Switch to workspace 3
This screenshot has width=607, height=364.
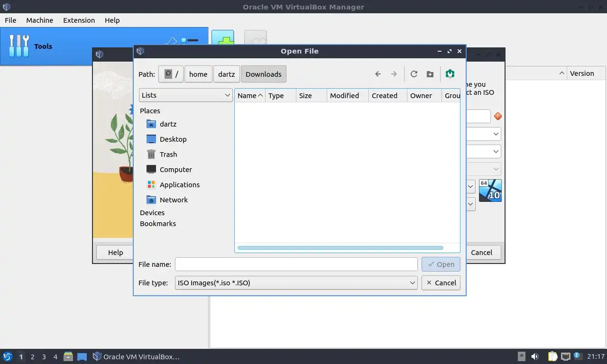click(x=44, y=357)
